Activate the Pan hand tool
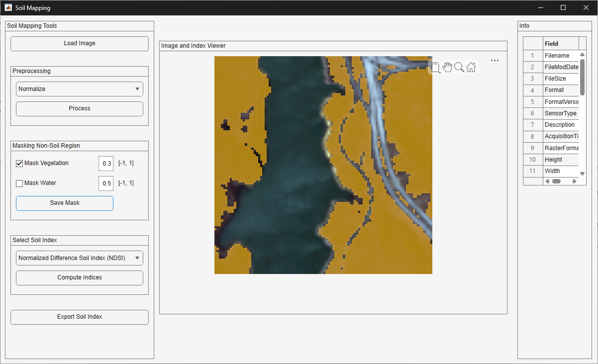 (x=447, y=67)
